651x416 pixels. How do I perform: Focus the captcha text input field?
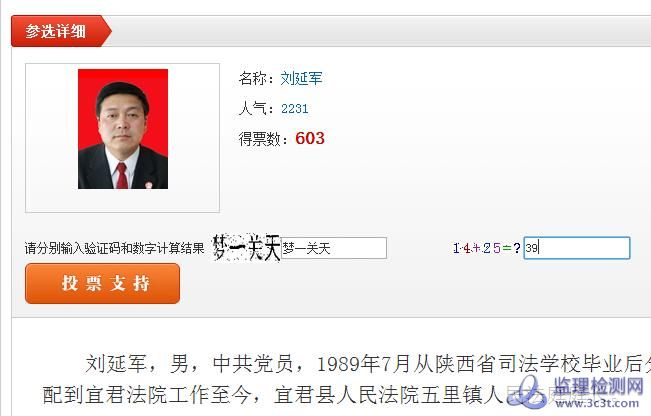334,248
